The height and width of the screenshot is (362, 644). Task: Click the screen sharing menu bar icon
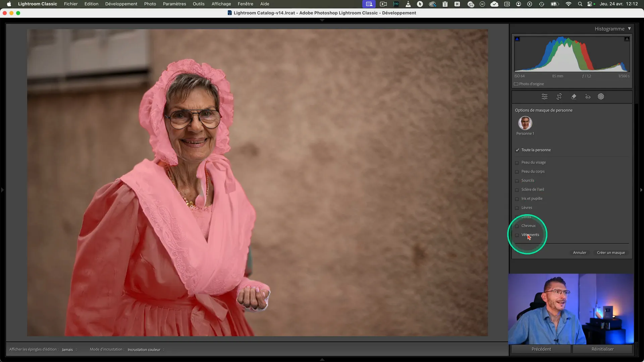369,4
